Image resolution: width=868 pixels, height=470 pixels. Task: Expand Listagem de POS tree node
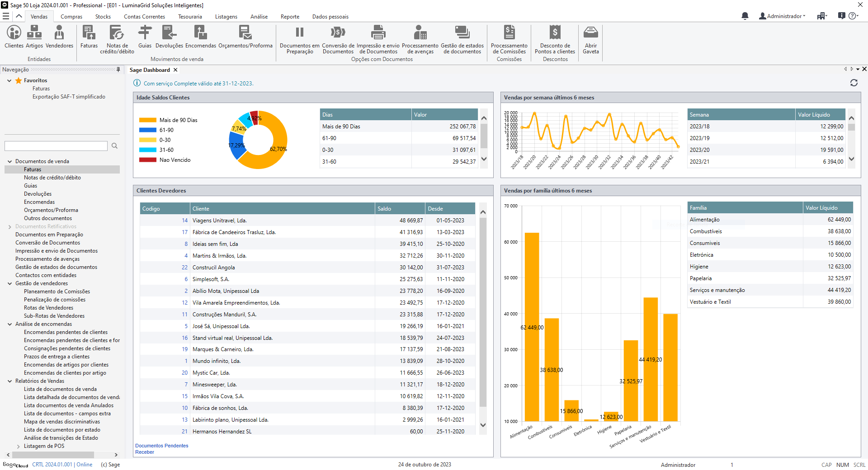point(18,446)
